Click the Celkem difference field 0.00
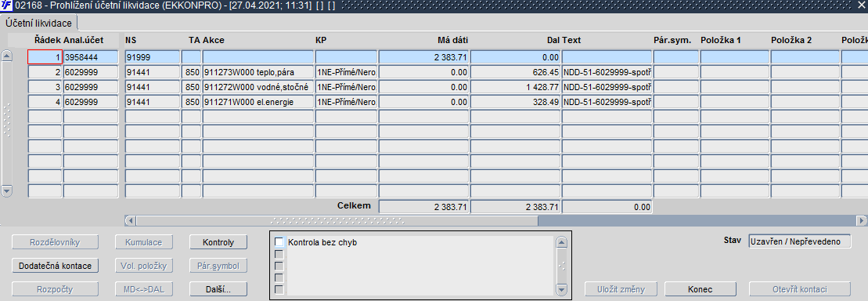Viewport: 868px width, 301px height. (x=607, y=207)
